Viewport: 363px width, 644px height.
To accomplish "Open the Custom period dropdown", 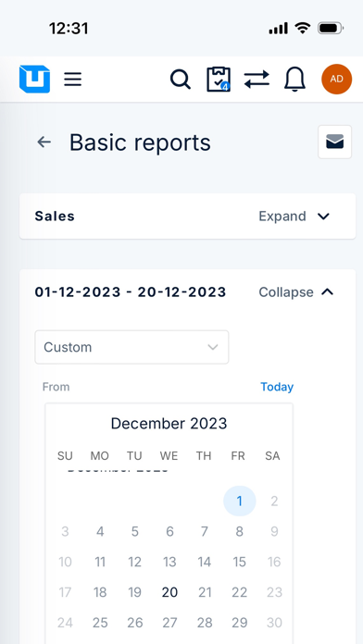I will tap(131, 347).
